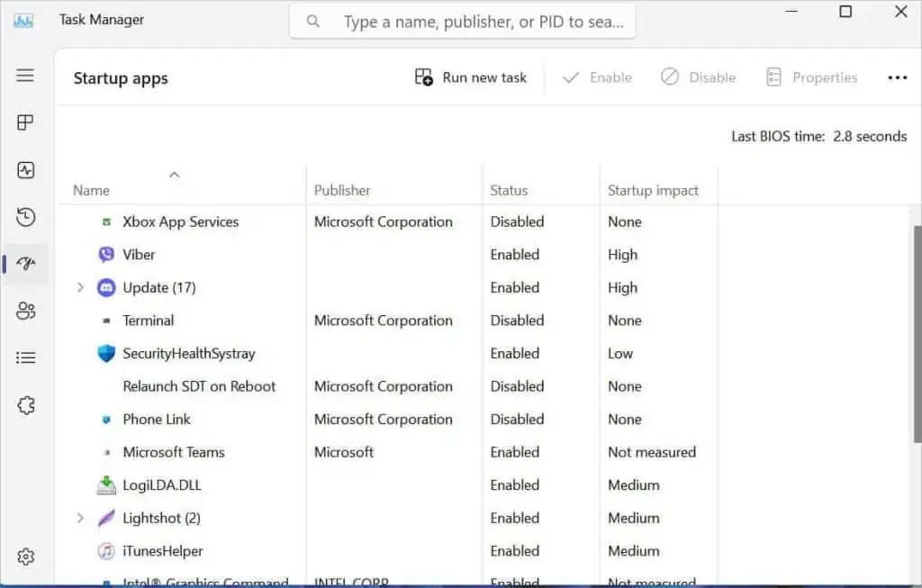Expand the Update (17) entry
Viewport: 922px width, 588px height.
click(80, 287)
